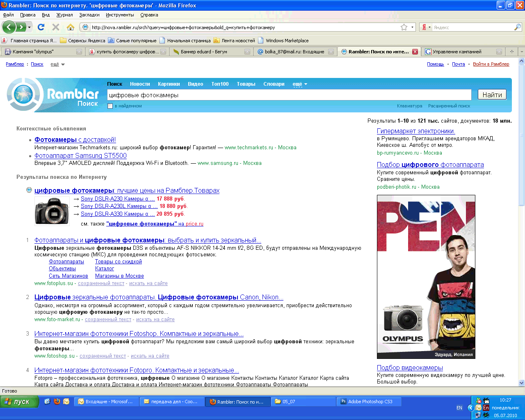Go forward to the next page
The height and width of the screenshot is (420, 525).
21,27
